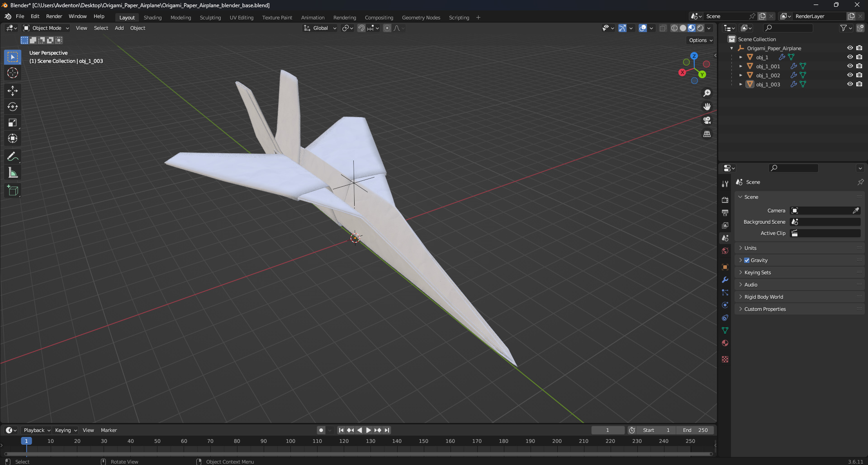Open the Modifier properties tab

(x=725, y=280)
